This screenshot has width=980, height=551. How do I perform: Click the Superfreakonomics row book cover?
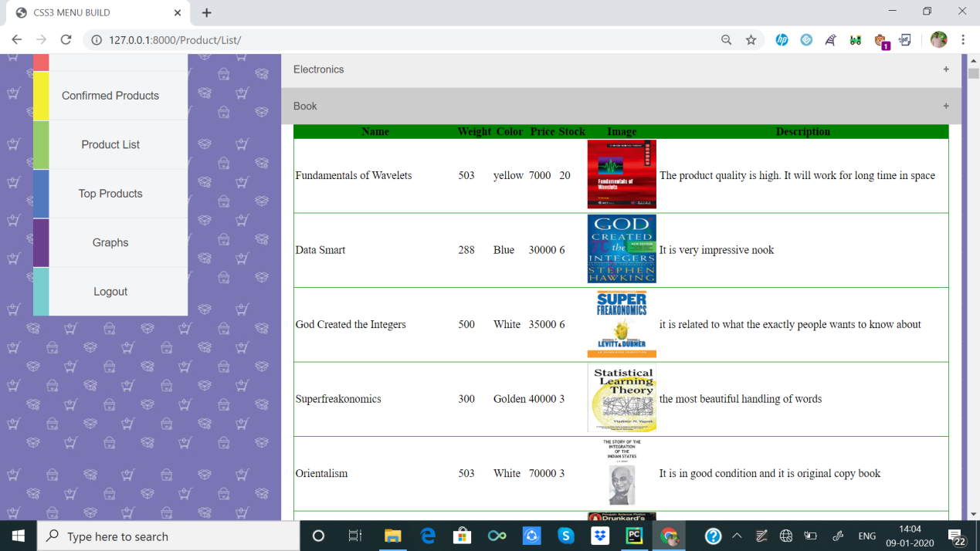[622, 398]
